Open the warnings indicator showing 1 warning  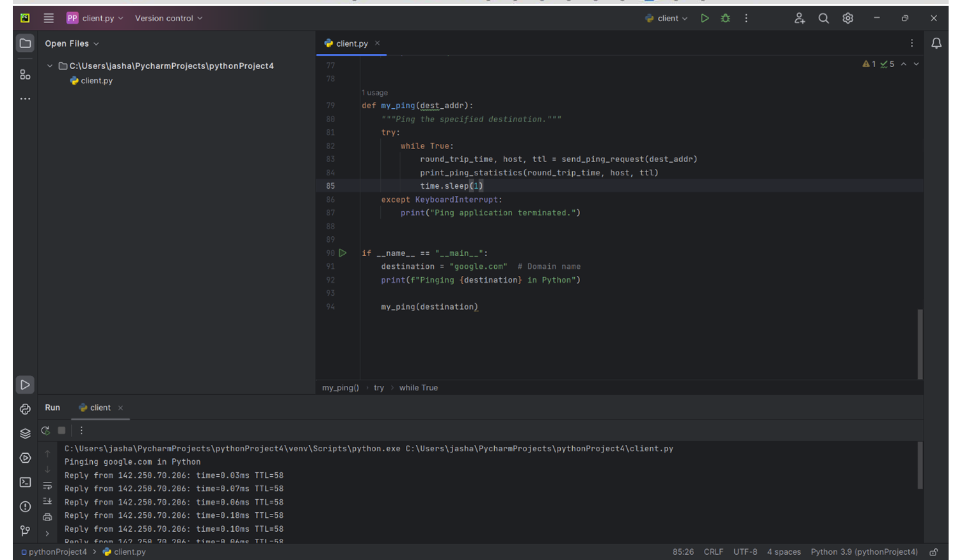point(869,64)
